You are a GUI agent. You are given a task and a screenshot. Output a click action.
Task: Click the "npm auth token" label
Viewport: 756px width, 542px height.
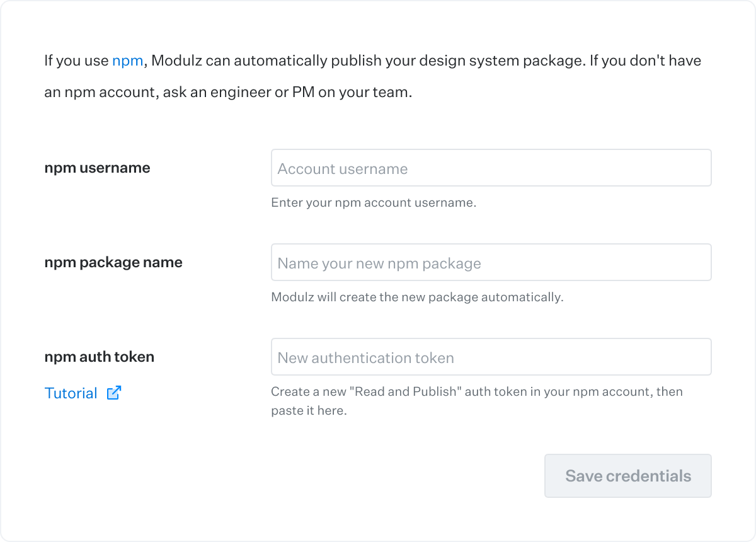[99, 357]
